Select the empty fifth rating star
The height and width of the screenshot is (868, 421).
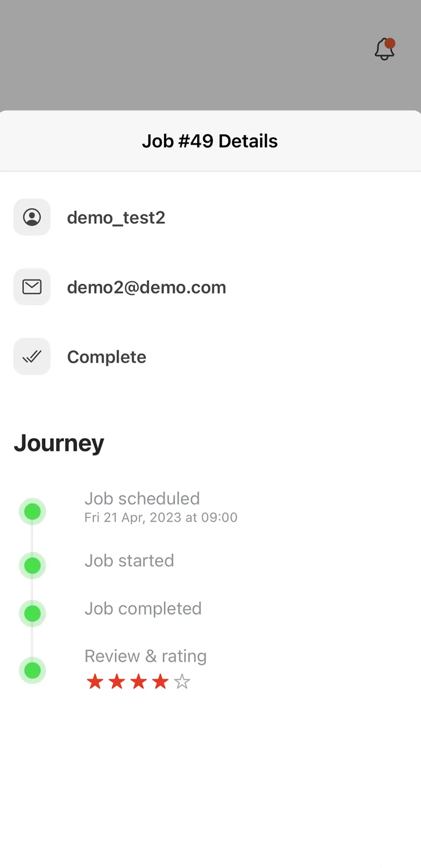[x=182, y=682]
